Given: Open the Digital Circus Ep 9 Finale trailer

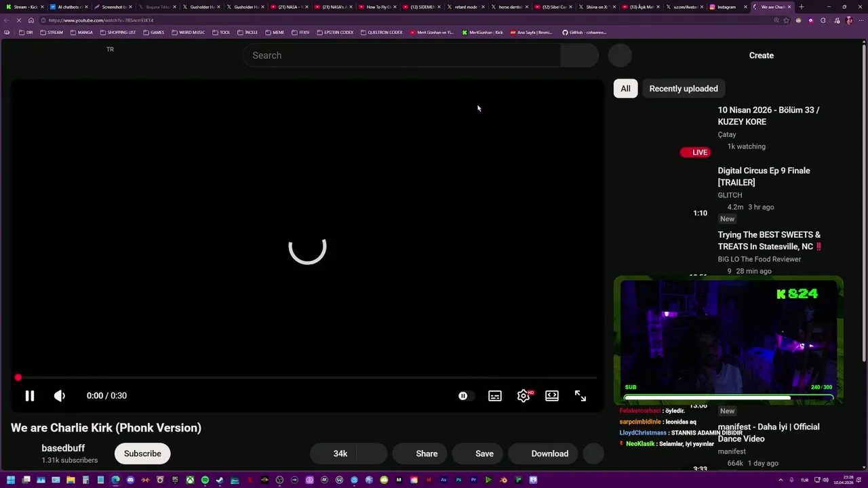Looking at the screenshot, I should [764, 176].
